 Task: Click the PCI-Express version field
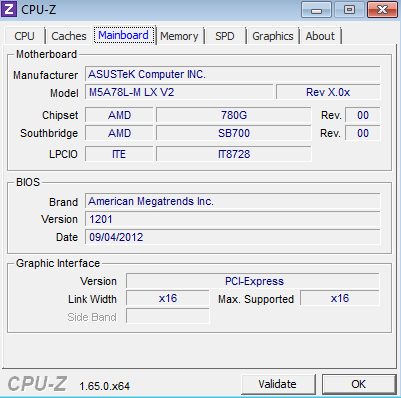click(x=253, y=281)
